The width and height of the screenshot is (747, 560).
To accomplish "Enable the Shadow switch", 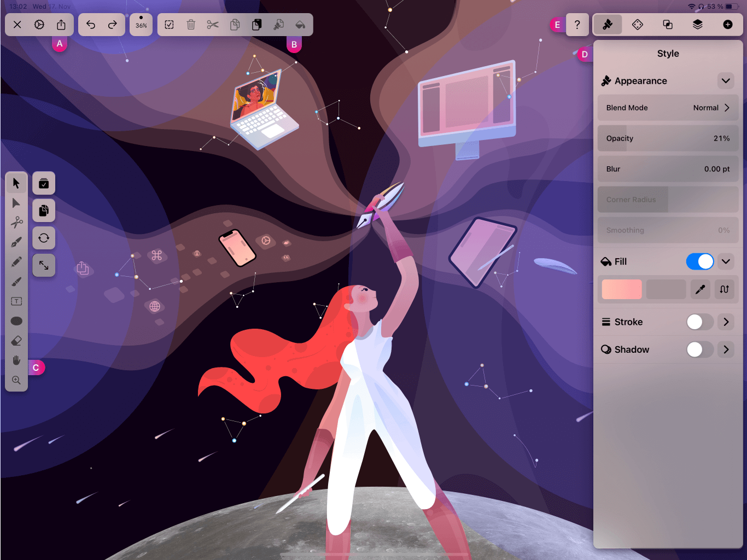I will [x=700, y=349].
